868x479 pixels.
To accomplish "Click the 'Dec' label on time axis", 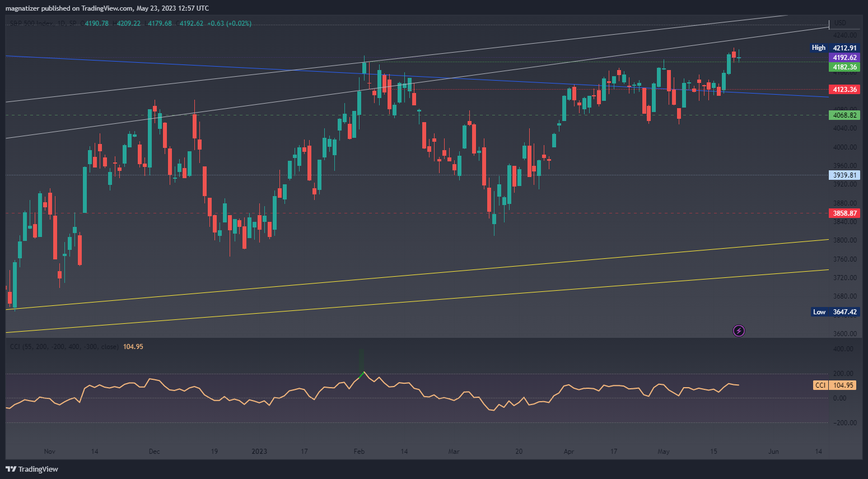I will 155,452.
